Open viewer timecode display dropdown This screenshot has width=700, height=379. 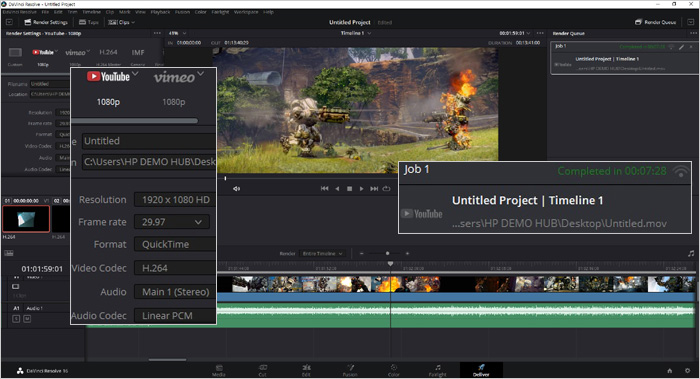[x=515, y=33]
